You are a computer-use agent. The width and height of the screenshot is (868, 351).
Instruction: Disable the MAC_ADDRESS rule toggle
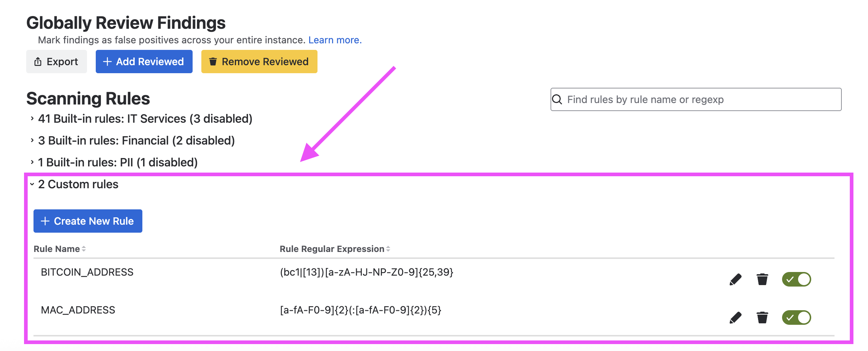tap(796, 318)
